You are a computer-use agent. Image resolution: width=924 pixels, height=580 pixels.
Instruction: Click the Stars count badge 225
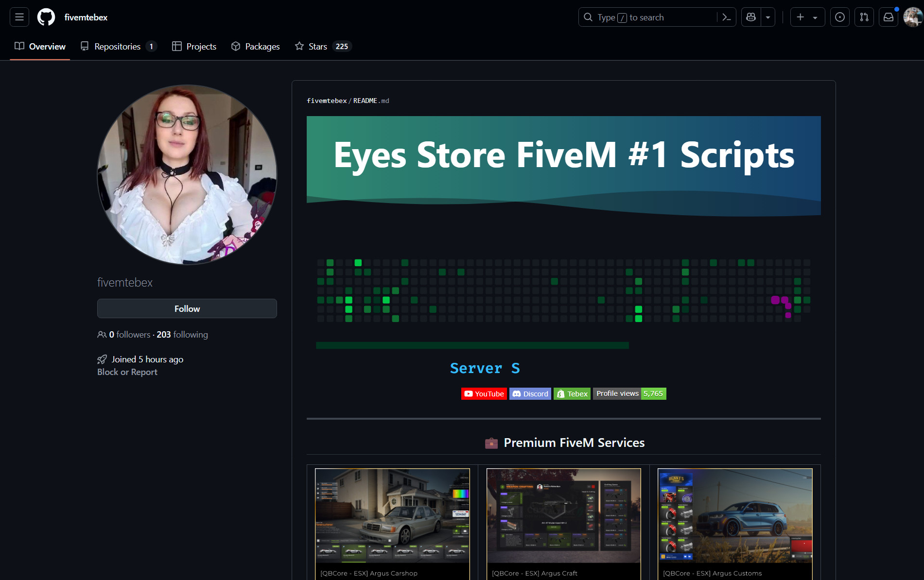click(x=342, y=46)
